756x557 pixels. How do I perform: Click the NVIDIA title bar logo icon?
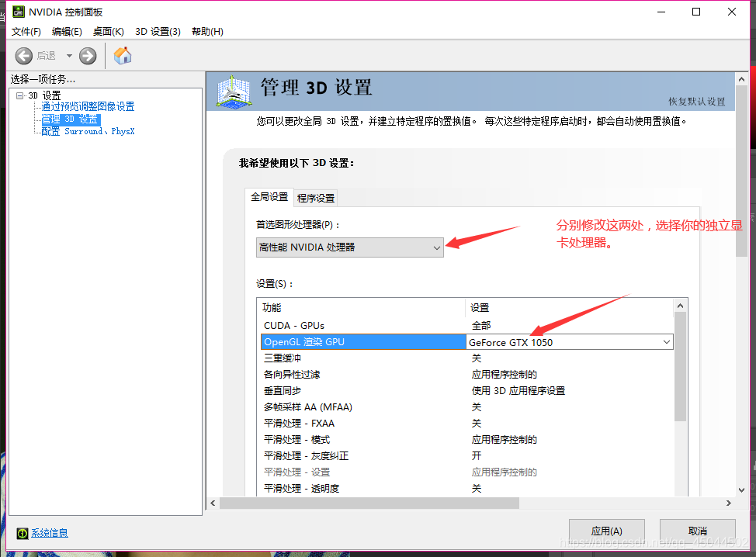tap(19, 12)
